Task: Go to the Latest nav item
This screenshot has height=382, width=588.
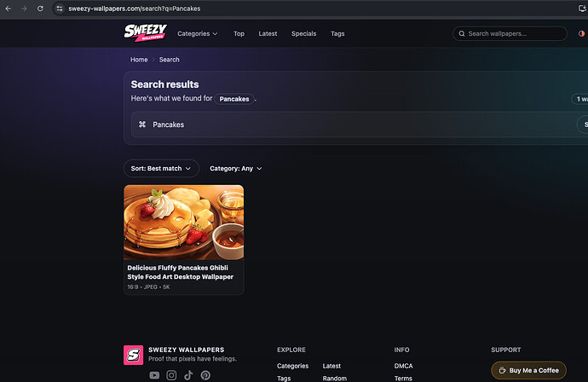Action: click(268, 34)
